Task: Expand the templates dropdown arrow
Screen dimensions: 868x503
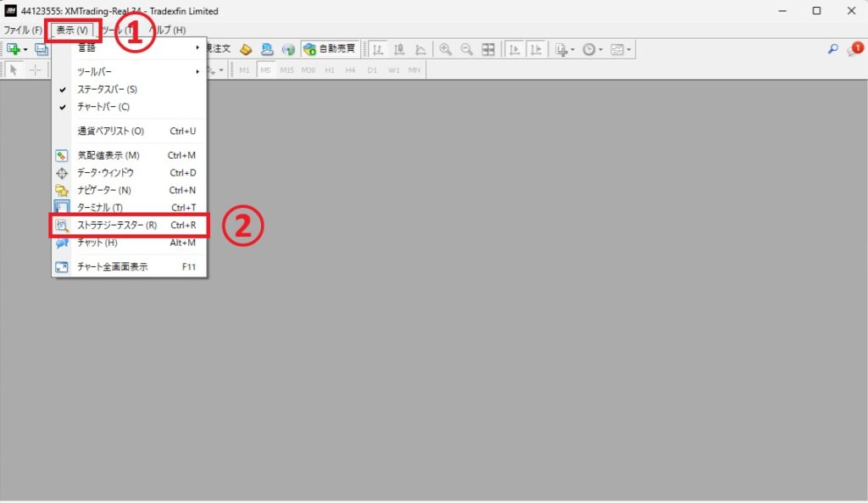Action: 629,50
